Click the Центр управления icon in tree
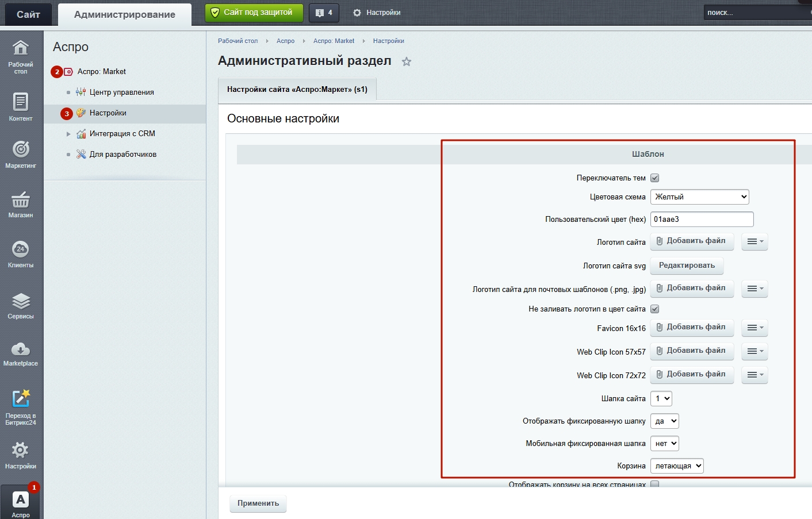The image size is (812, 519). coord(81,92)
